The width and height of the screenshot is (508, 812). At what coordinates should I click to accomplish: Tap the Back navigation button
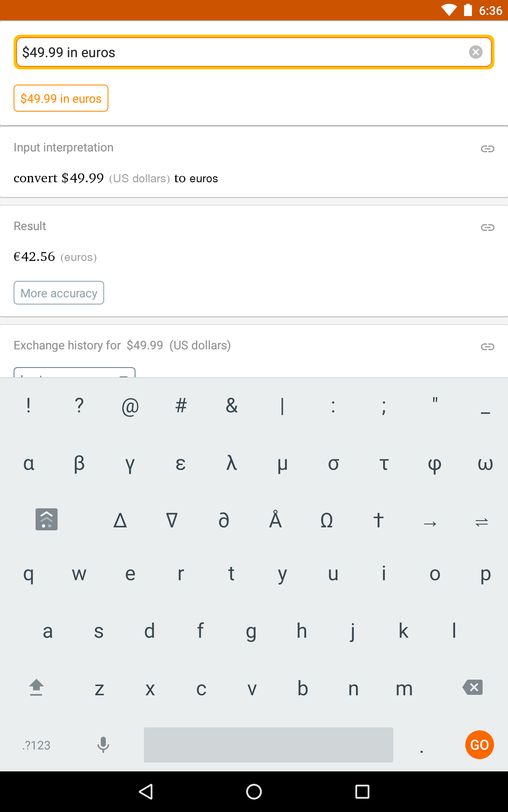pos(146,792)
